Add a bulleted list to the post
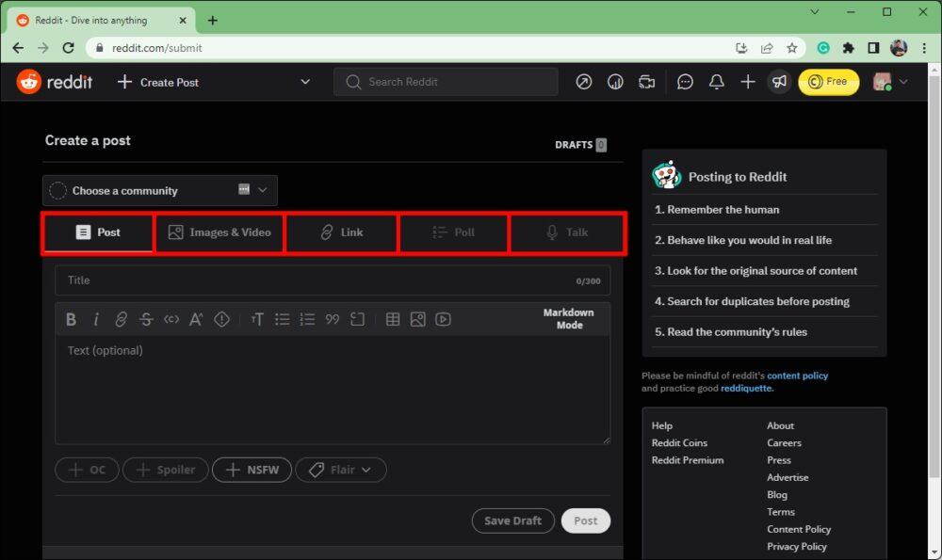 click(x=282, y=319)
